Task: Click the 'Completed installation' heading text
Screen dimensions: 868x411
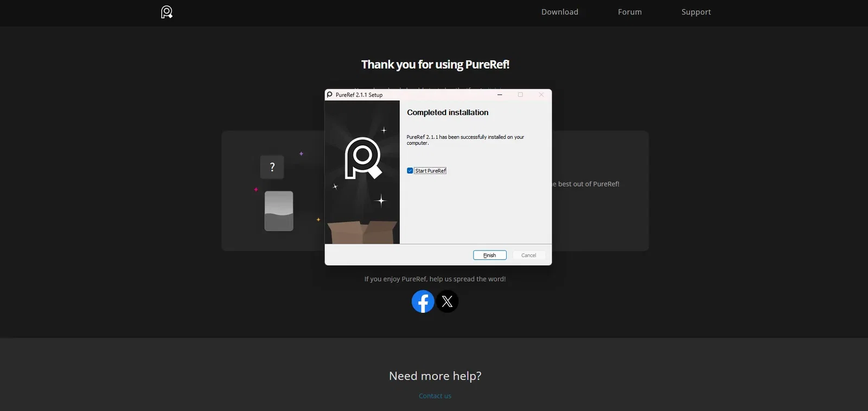Action: point(448,112)
